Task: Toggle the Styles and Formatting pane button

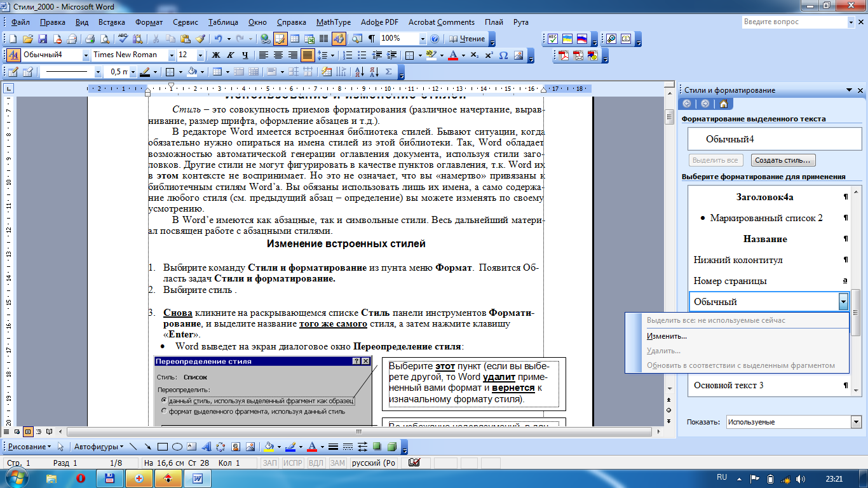Action: [13, 55]
